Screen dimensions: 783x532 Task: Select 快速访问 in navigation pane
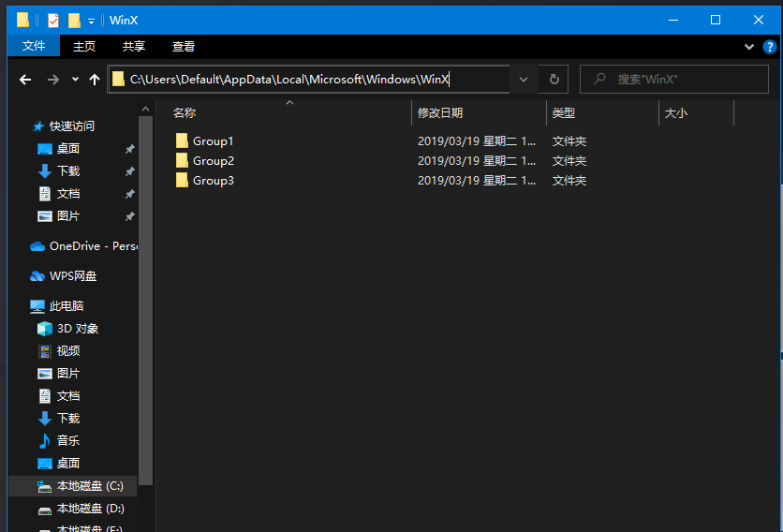(71, 126)
